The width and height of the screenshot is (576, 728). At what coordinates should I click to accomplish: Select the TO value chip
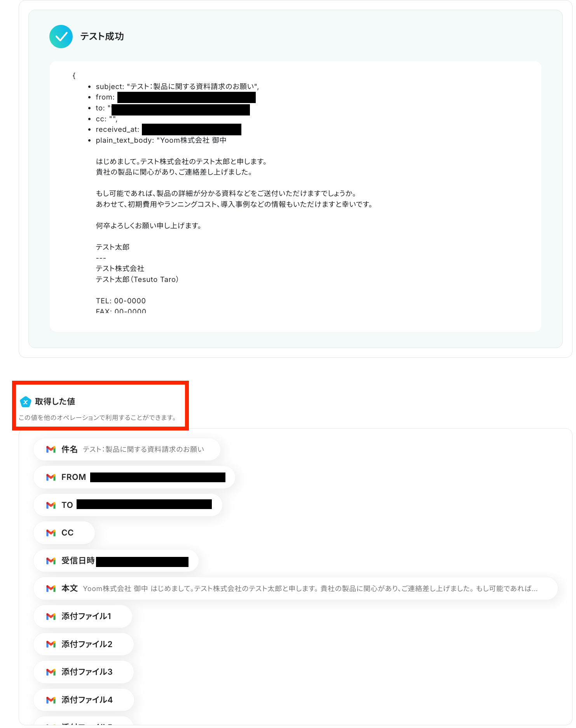click(128, 505)
